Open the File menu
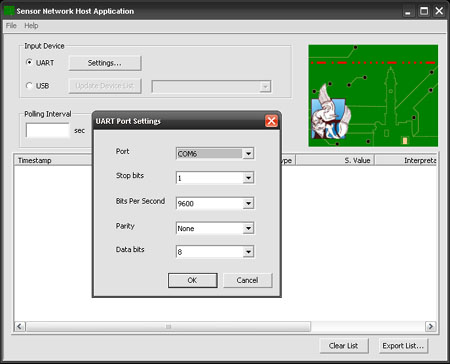450x364 pixels. 11,26
